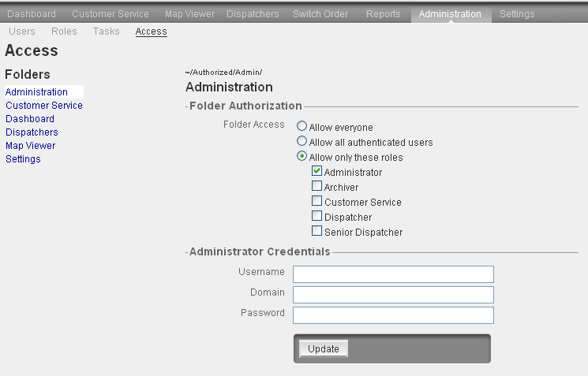Viewport: 588px width, 376px height.
Task: Select the 'Allow everyone' radio button
Action: pos(301,127)
